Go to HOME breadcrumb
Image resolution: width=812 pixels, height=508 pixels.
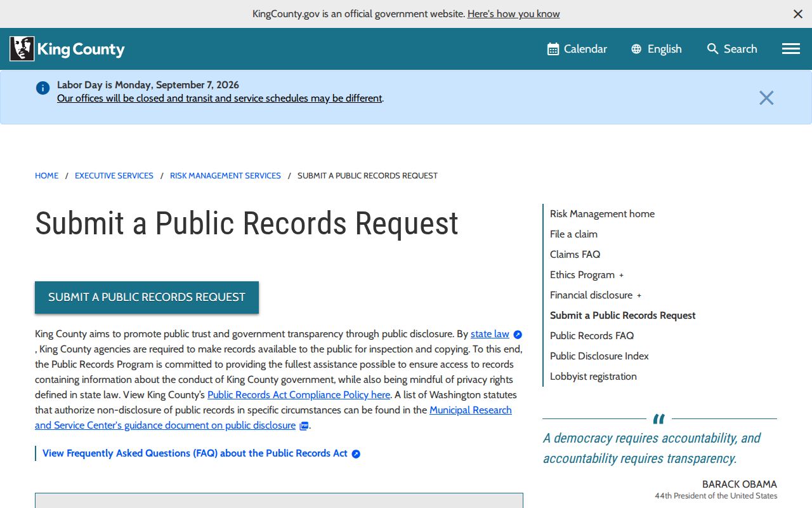46,176
